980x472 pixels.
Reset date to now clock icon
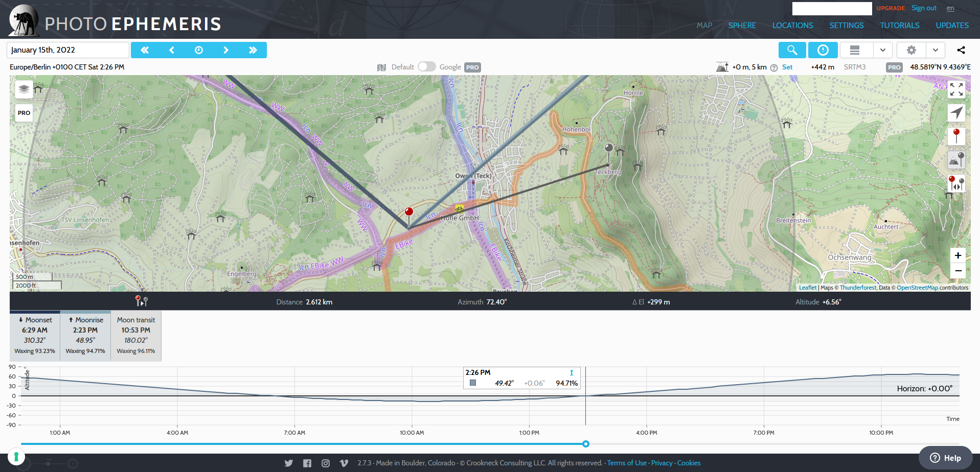tap(199, 50)
